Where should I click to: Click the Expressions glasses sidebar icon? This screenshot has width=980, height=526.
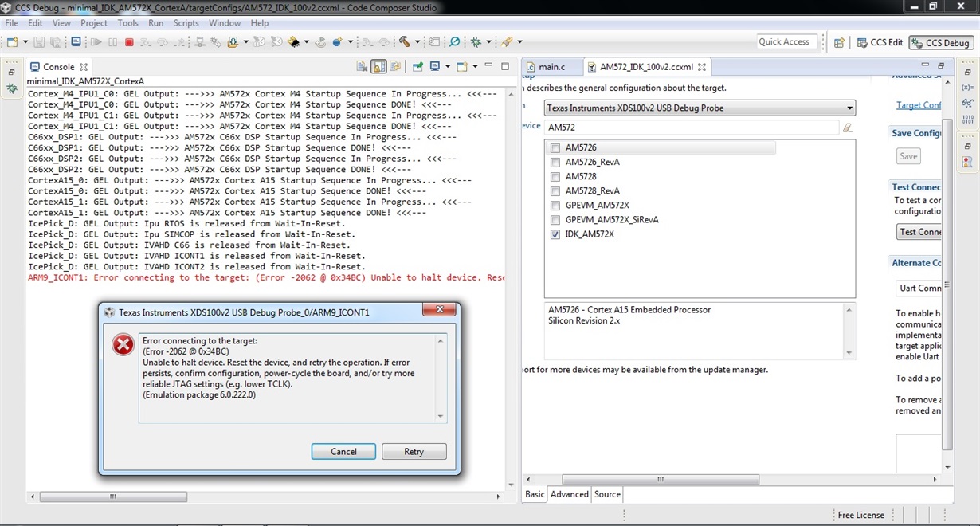tap(966, 104)
